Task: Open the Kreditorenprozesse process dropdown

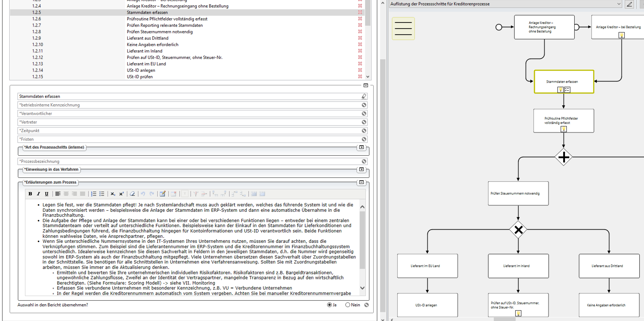Action: (619, 4)
